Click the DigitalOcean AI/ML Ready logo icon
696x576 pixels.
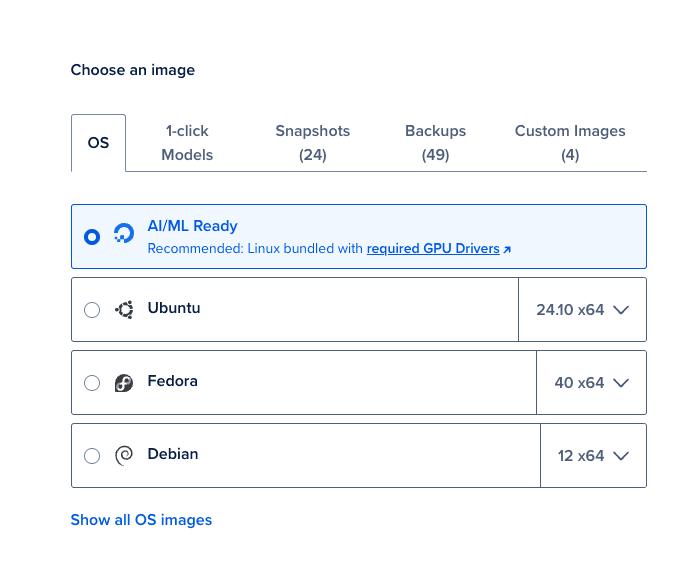(x=124, y=233)
